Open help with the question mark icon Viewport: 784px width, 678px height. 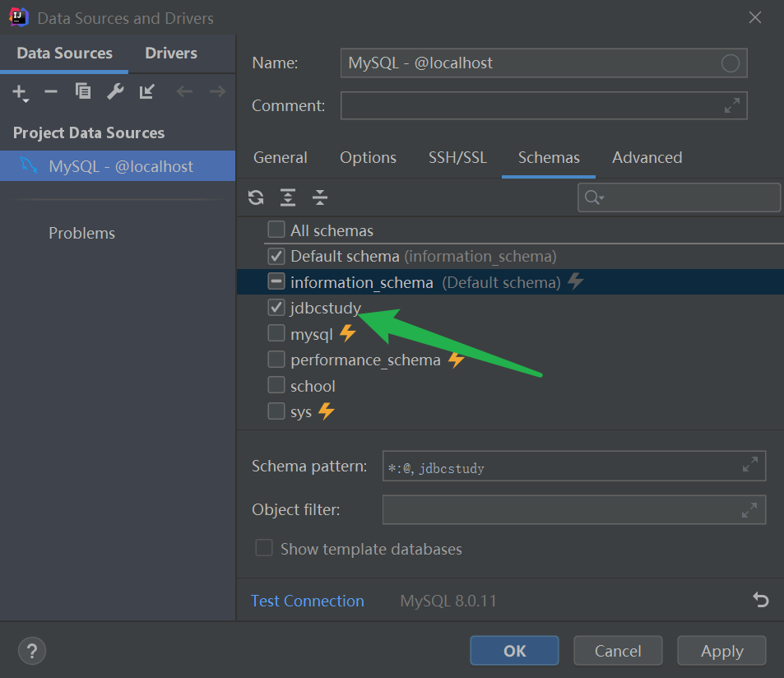tap(32, 651)
